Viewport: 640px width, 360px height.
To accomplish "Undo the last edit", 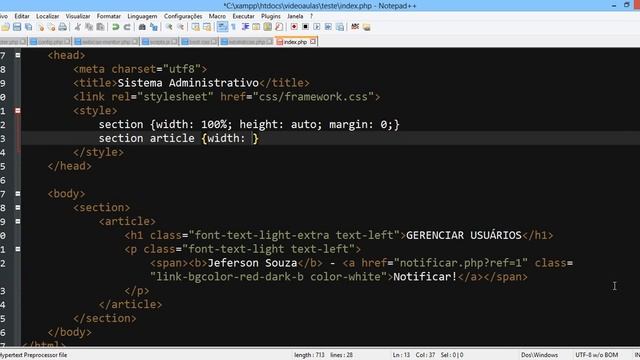I will [116, 27].
